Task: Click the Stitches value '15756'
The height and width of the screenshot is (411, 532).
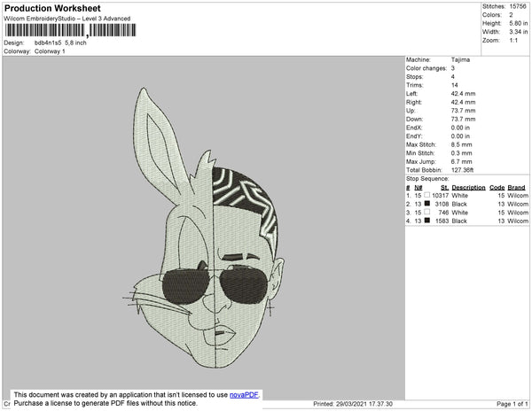Action: [518, 6]
